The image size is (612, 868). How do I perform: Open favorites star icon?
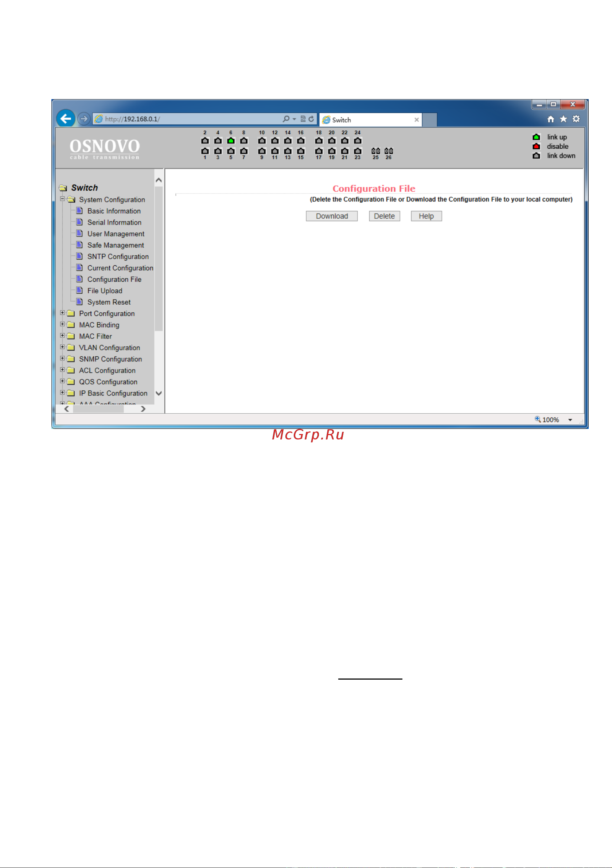(x=564, y=119)
